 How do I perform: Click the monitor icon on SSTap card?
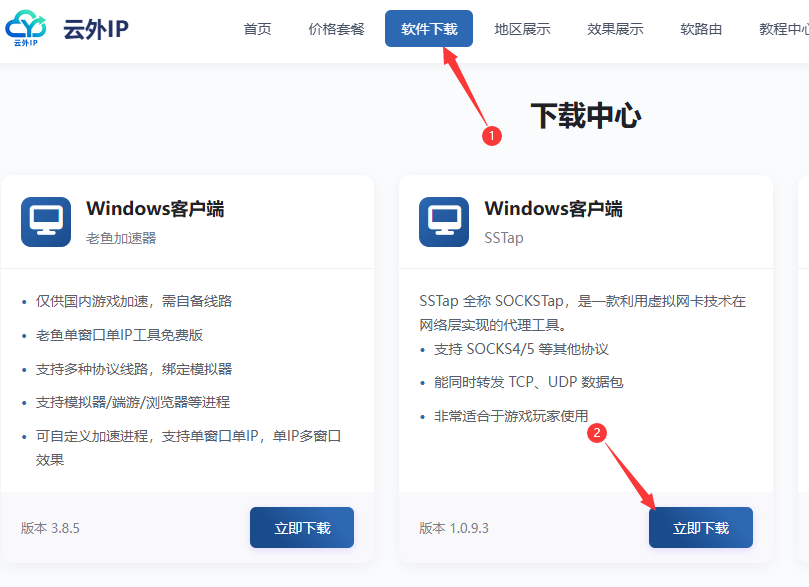coord(444,222)
